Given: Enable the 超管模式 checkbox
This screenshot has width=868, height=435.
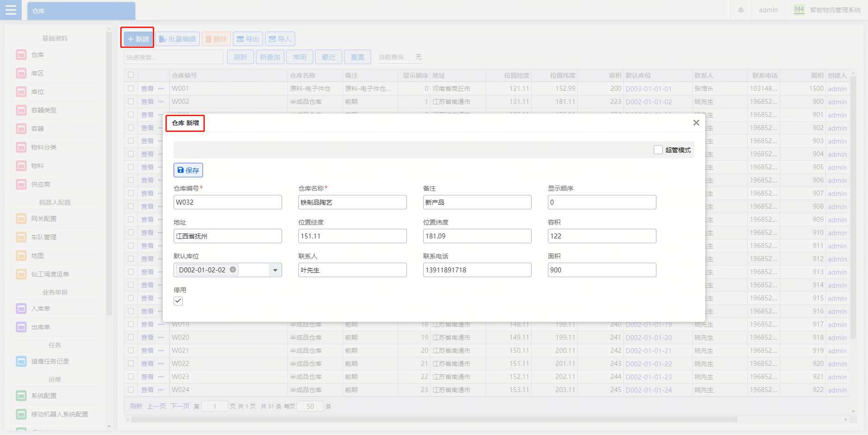Looking at the screenshot, I should [658, 150].
